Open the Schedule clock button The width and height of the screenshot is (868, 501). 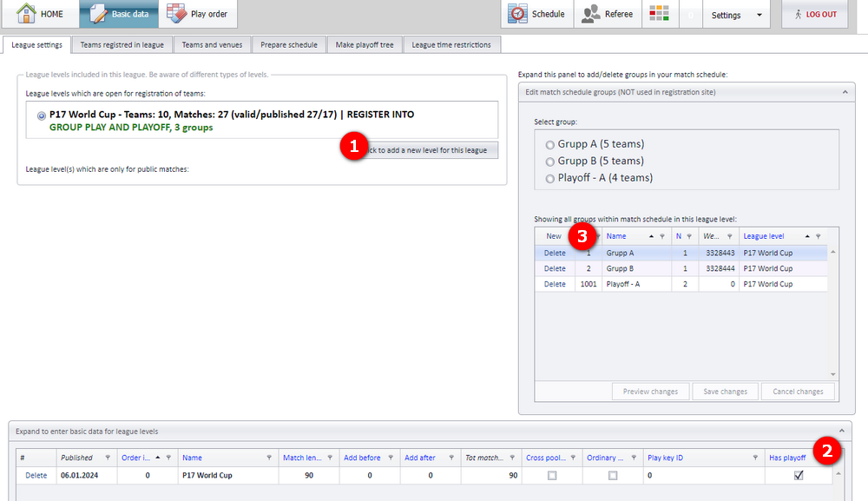point(537,14)
